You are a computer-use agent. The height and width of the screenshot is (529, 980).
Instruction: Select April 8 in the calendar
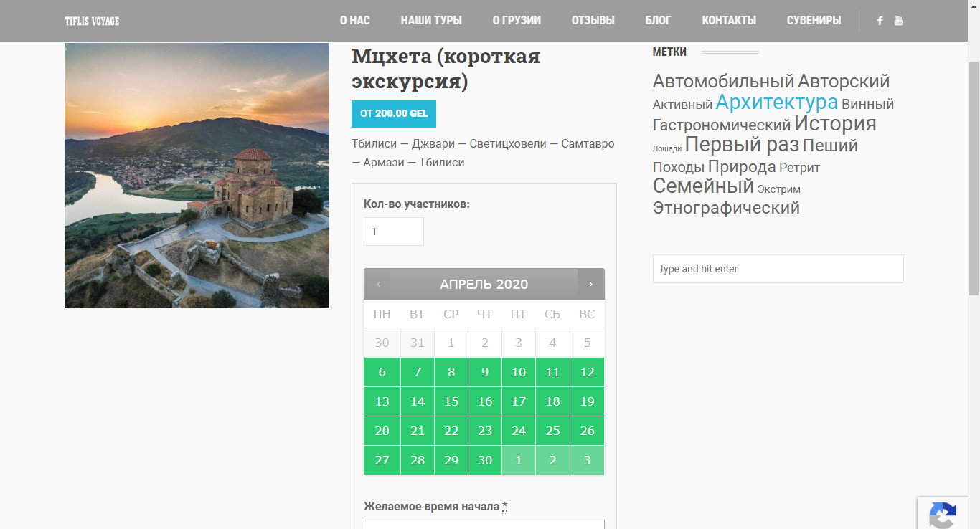click(x=451, y=372)
